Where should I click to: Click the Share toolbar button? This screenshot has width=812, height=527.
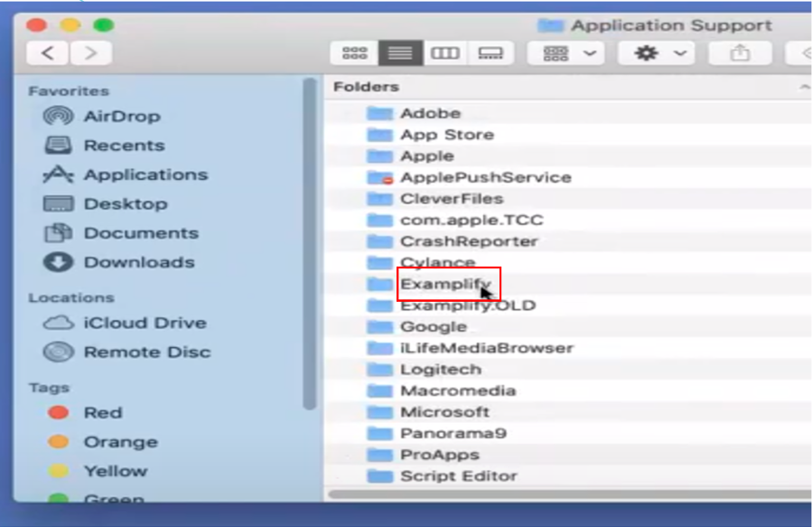point(740,52)
